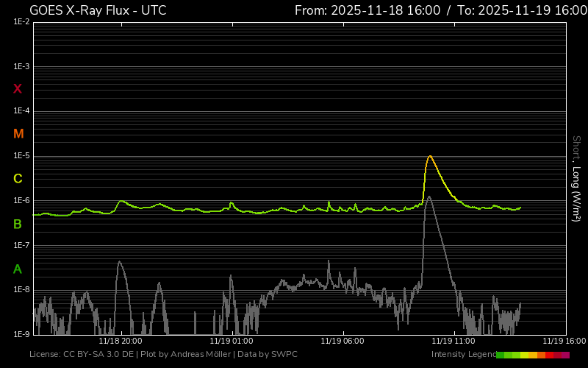Click the green B flare class label
This screenshot has height=368, width=588.
coord(18,224)
